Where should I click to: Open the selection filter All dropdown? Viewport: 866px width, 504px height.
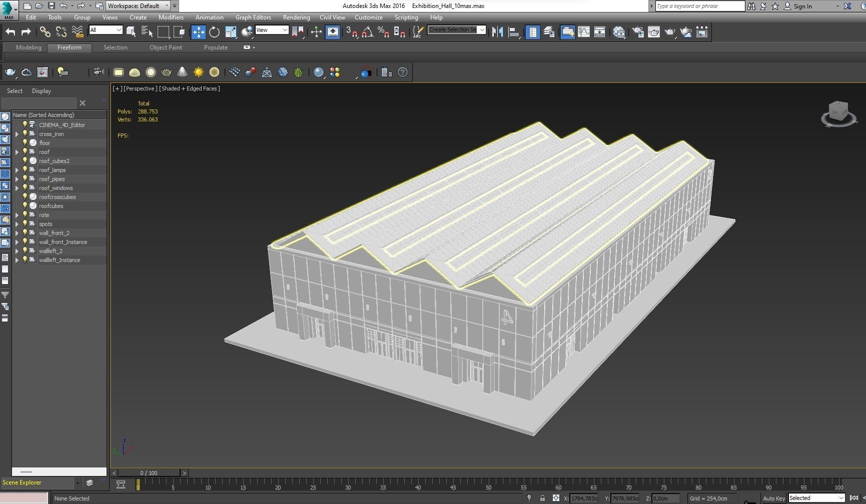click(x=106, y=30)
